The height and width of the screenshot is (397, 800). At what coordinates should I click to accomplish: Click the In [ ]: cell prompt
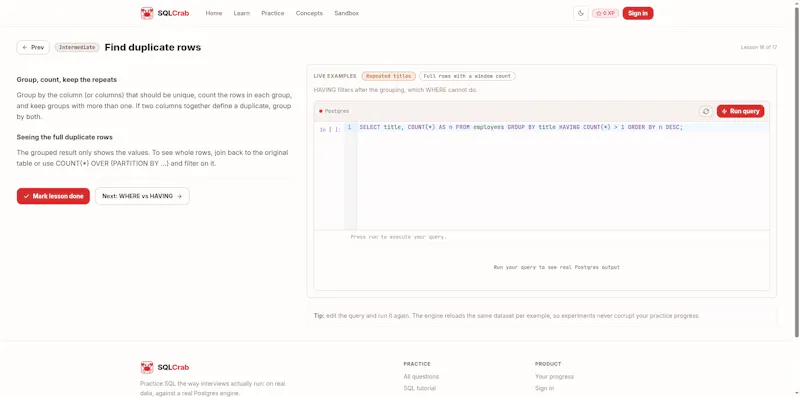coord(330,130)
